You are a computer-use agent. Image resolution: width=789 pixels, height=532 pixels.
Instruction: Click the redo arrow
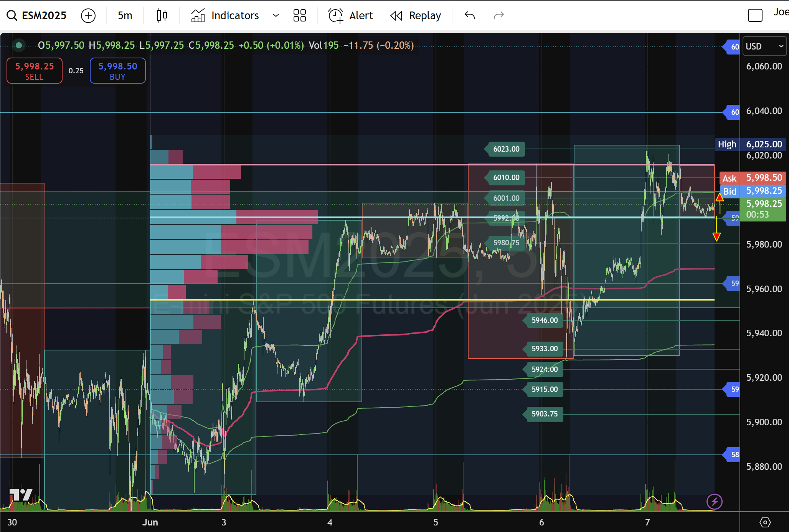(x=498, y=15)
